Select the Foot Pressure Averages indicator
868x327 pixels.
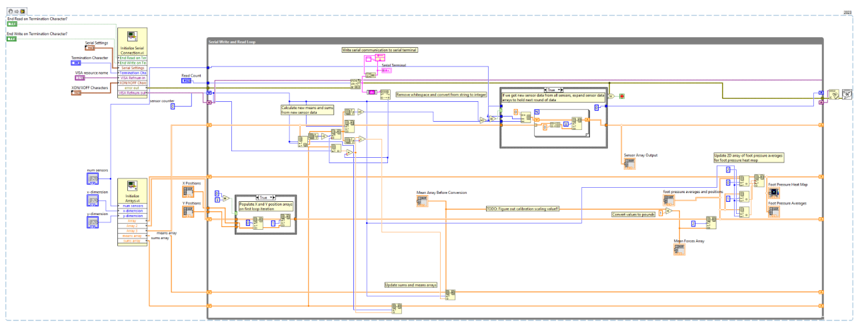pyautogui.click(x=773, y=211)
